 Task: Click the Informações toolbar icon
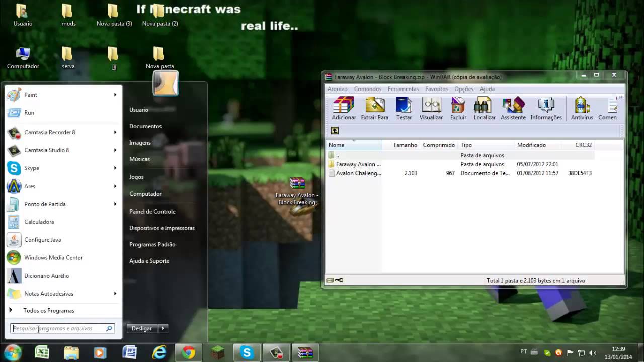pos(546,108)
